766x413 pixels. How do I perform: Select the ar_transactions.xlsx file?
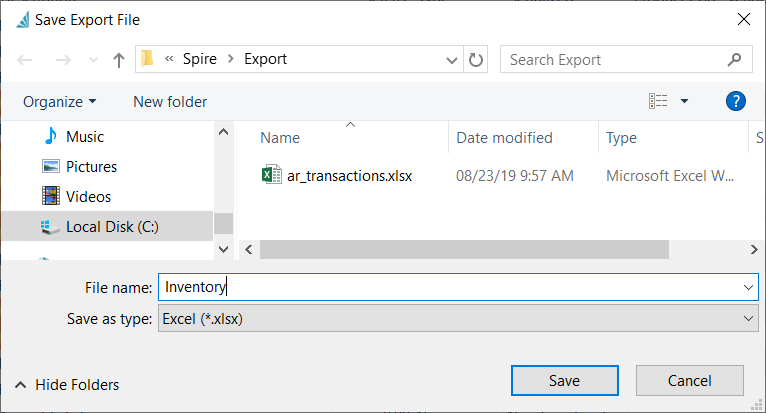pyautogui.click(x=349, y=176)
